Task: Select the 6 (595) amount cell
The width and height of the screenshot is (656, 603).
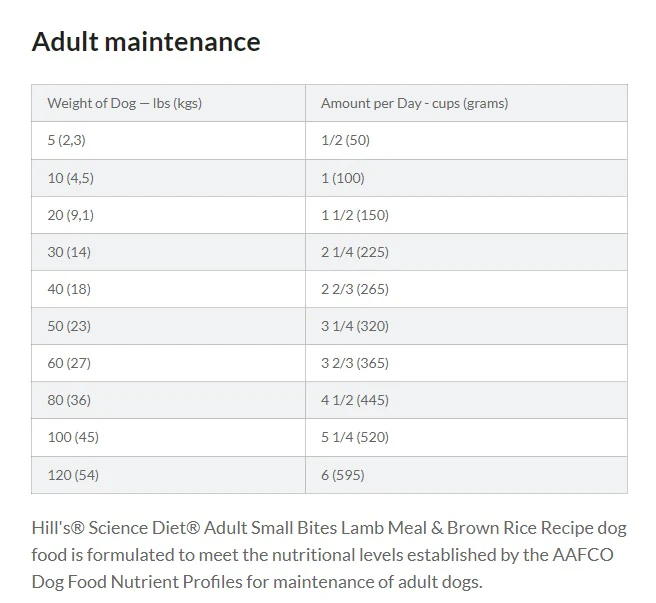Action: 466,475
